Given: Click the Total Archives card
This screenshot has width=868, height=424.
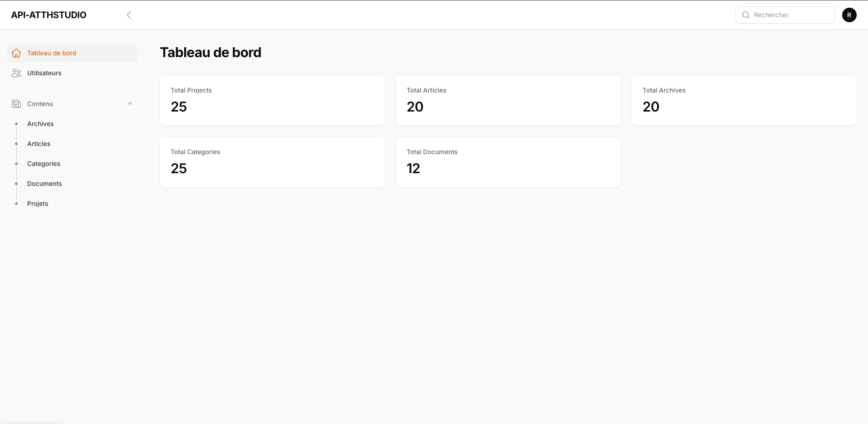Looking at the screenshot, I should coord(744,100).
